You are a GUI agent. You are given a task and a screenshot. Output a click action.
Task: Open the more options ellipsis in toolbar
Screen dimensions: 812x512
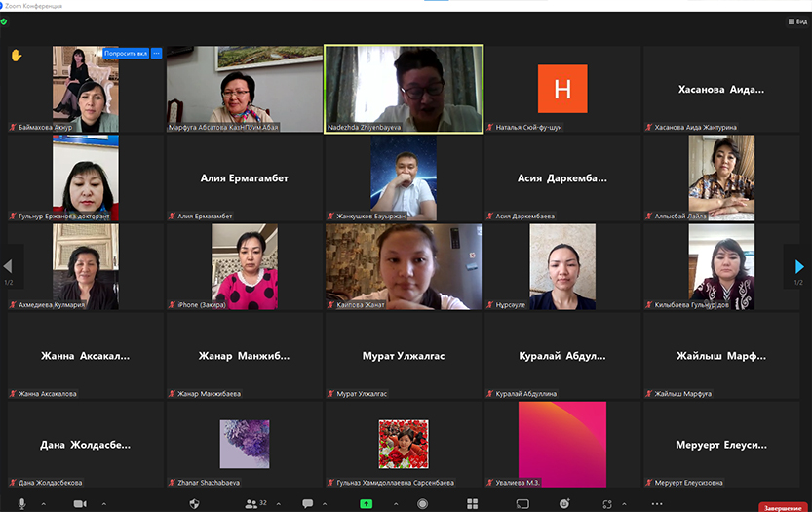tap(657, 503)
